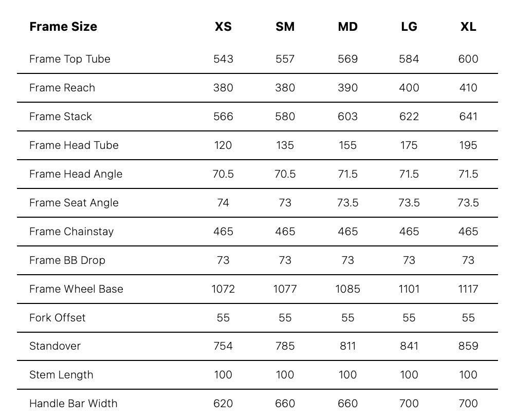The width and height of the screenshot is (515, 420).
Task: Click the Frame Head Angle row label
Action: coord(76,174)
